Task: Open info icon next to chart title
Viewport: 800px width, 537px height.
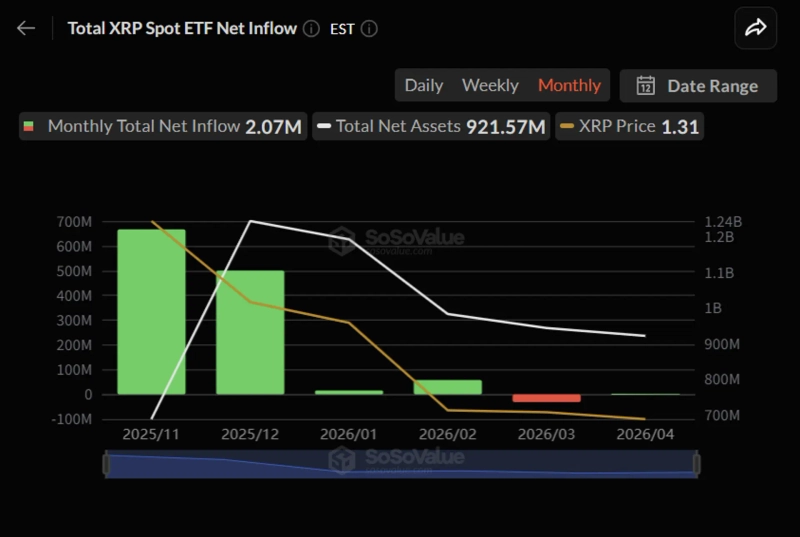Action: [x=311, y=29]
